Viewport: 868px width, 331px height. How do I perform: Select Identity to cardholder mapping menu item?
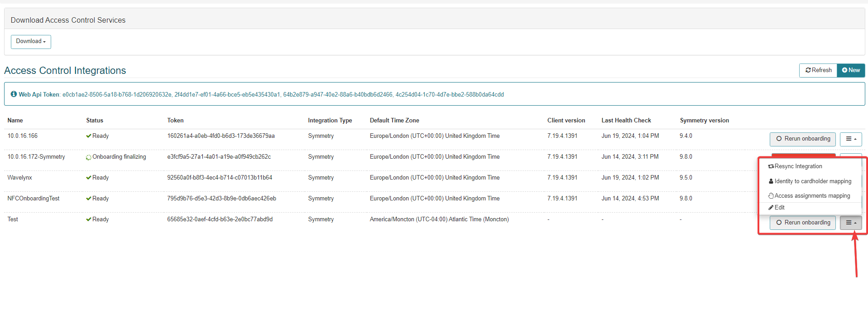click(812, 181)
